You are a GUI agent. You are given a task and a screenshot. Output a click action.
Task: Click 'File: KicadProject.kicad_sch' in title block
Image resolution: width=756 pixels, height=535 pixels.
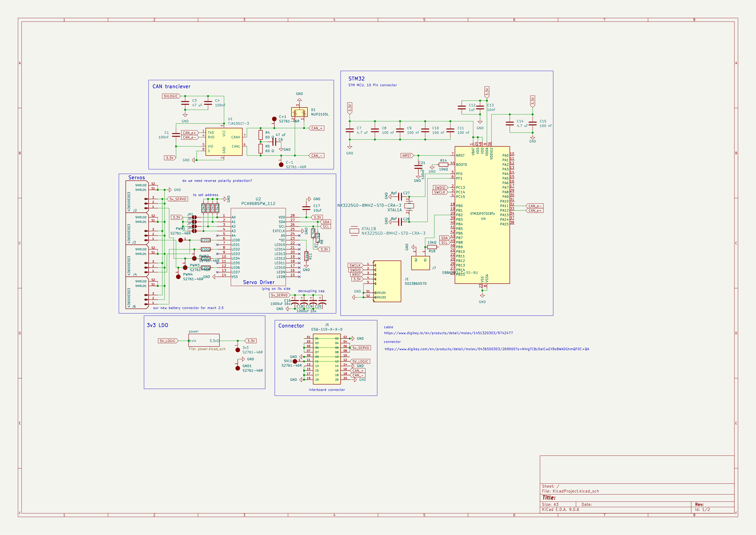pyautogui.click(x=570, y=491)
